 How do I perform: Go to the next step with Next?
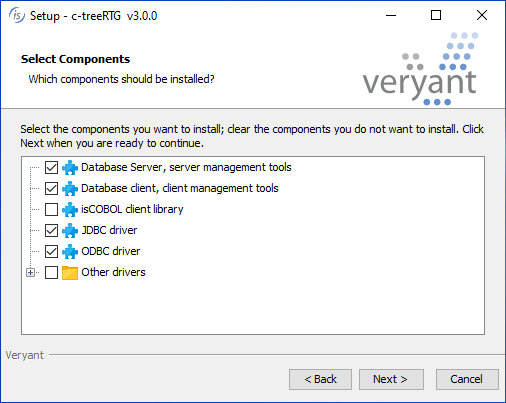391,379
